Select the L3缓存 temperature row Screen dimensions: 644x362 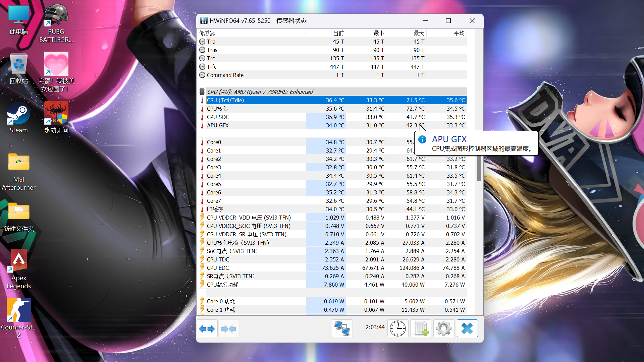(332, 209)
